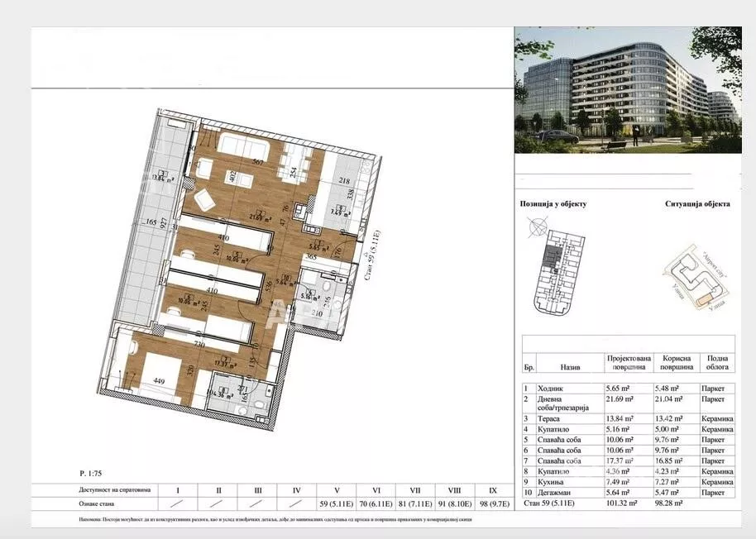Click floor 'VI' column header
The height and width of the screenshot is (539, 756).
pyautogui.click(x=376, y=490)
